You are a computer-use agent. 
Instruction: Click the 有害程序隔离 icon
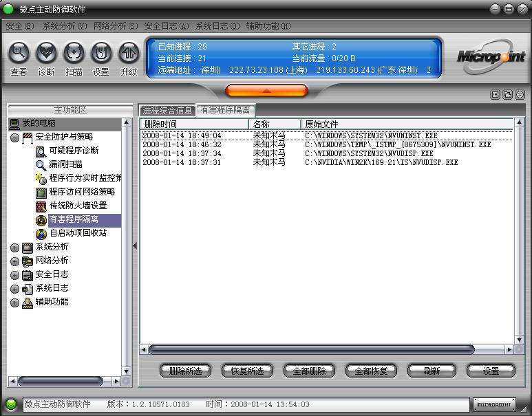click(41, 220)
